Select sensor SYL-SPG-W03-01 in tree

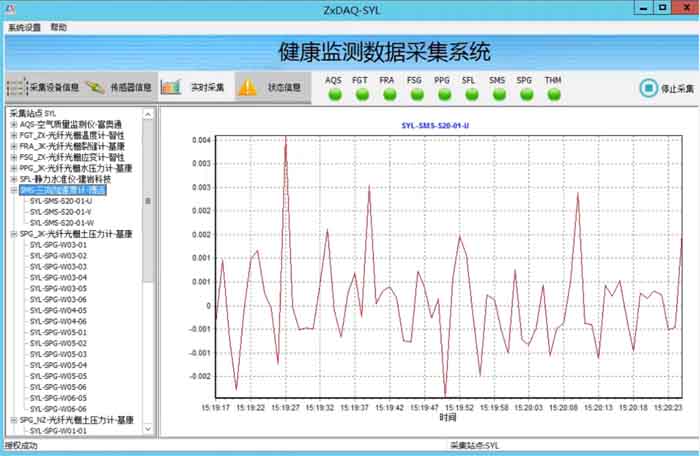point(58,245)
